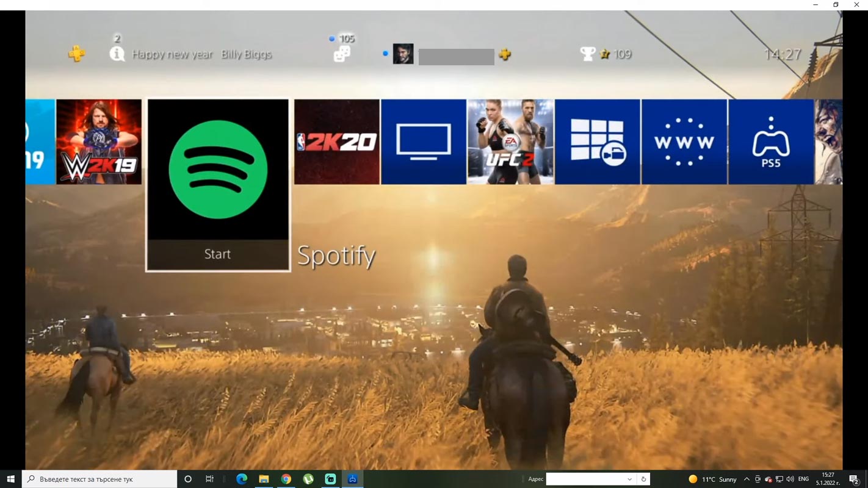Open uTorrent from the taskbar
Viewport: 868px width, 488px height.
pyautogui.click(x=308, y=479)
